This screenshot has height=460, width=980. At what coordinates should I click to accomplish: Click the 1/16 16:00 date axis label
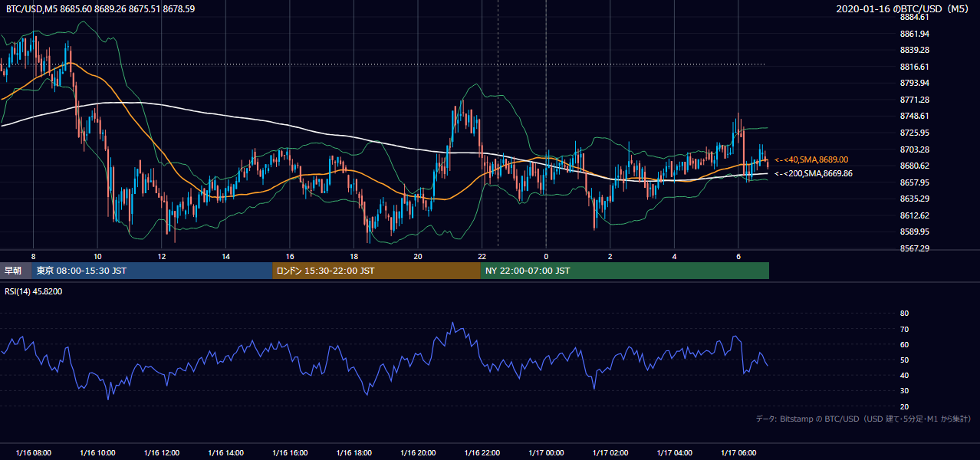click(290, 452)
